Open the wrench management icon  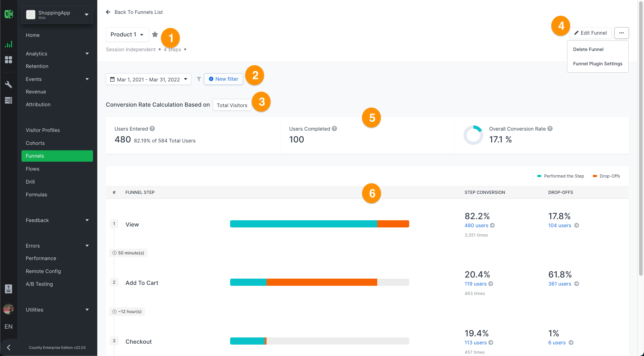click(8, 85)
